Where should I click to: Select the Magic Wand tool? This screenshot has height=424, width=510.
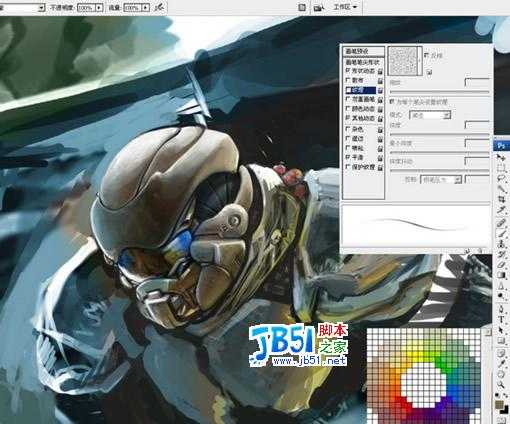[x=502, y=188]
